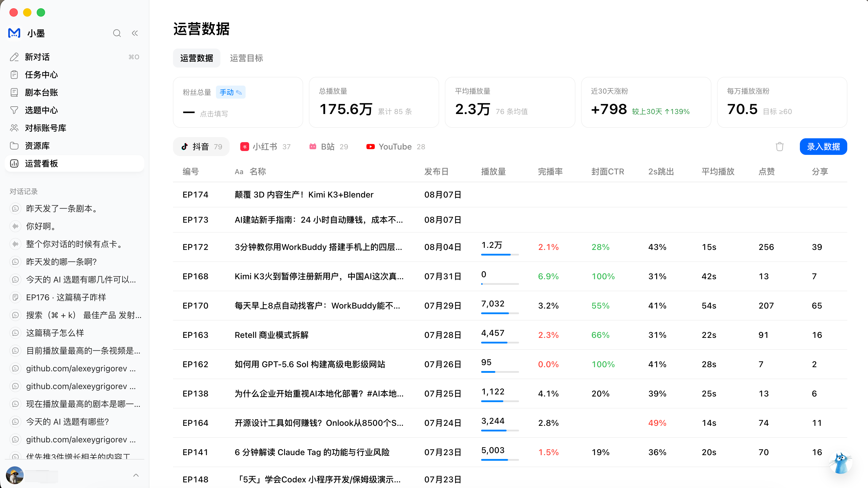Click the 分享 column header
868x488 pixels.
pyautogui.click(x=820, y=171)
